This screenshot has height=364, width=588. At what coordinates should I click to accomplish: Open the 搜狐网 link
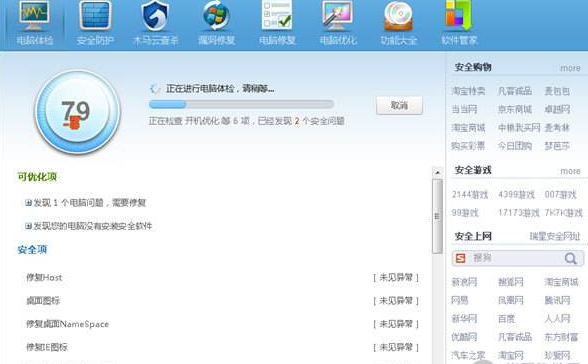(511, 282)
